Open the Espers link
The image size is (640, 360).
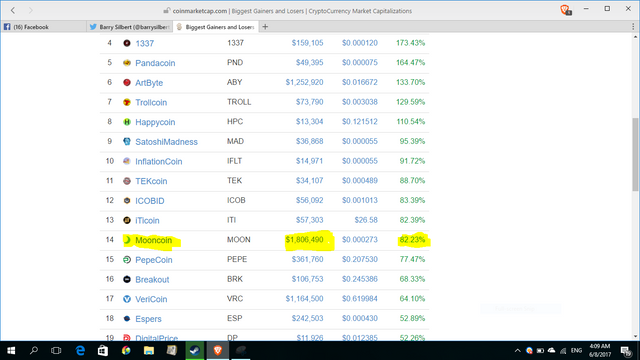coord(148,319)
